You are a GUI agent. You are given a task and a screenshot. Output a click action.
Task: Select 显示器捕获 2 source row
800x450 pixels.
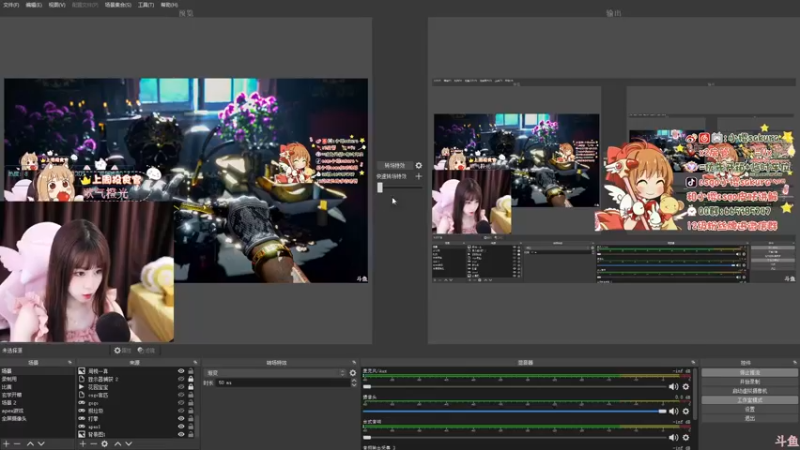[x=136, y=379]
